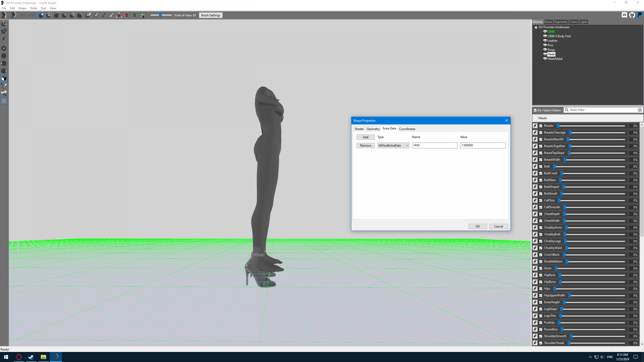Switch to the Geometry tab
Viewport: 644px width, 362px height.
[x=373, y=129]
